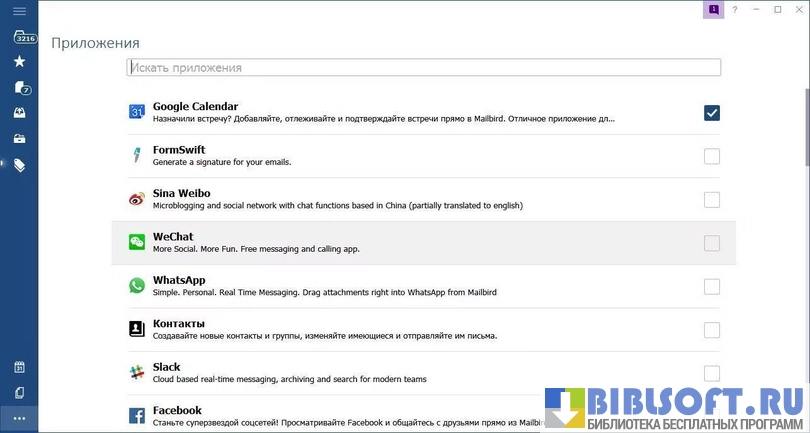Enable the FormSwift app checkbox
Screen dimensions: 810x433
711,156
